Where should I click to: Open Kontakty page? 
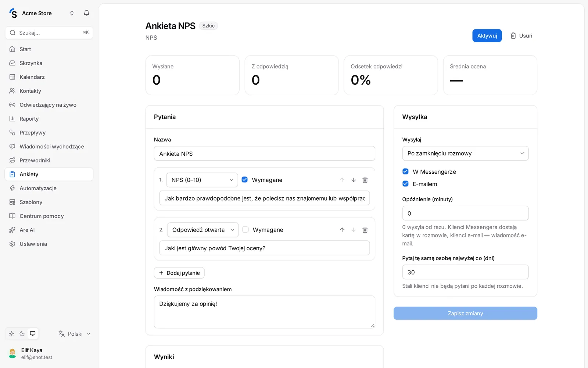49,91
